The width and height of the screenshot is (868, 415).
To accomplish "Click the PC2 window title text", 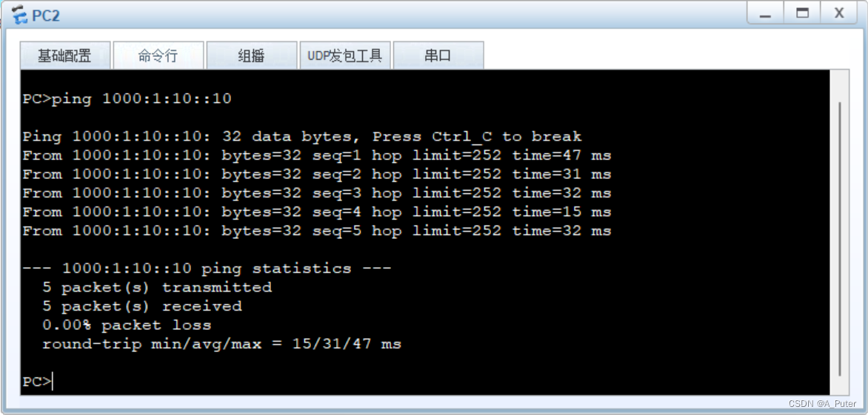I will (46, 15).
